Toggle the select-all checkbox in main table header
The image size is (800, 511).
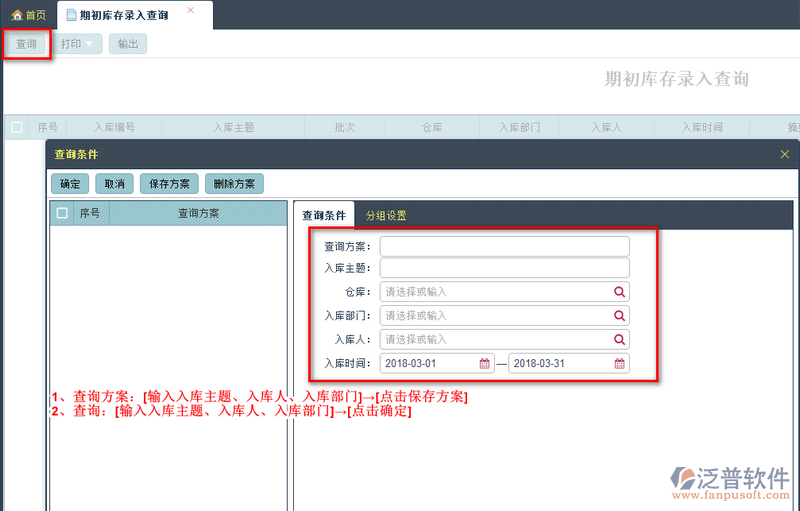pyautogui.click(x=17, y=127)
